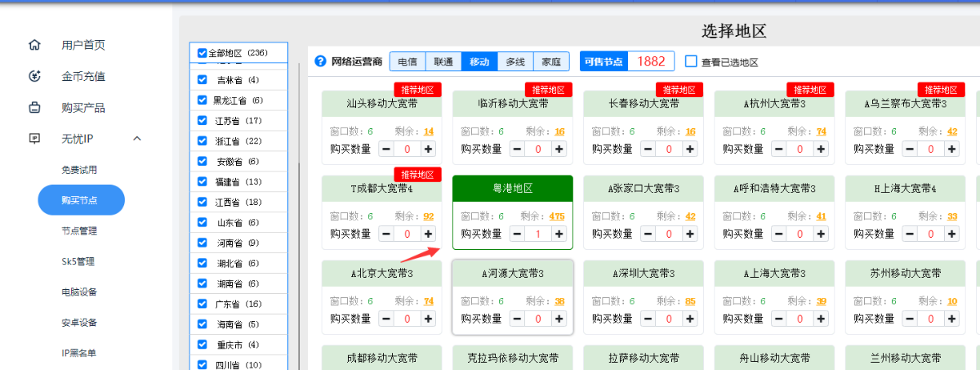The height and width of the screenshot is (370, 980).
Task: Open IP黑名单 page
Action: click(78, 353)
